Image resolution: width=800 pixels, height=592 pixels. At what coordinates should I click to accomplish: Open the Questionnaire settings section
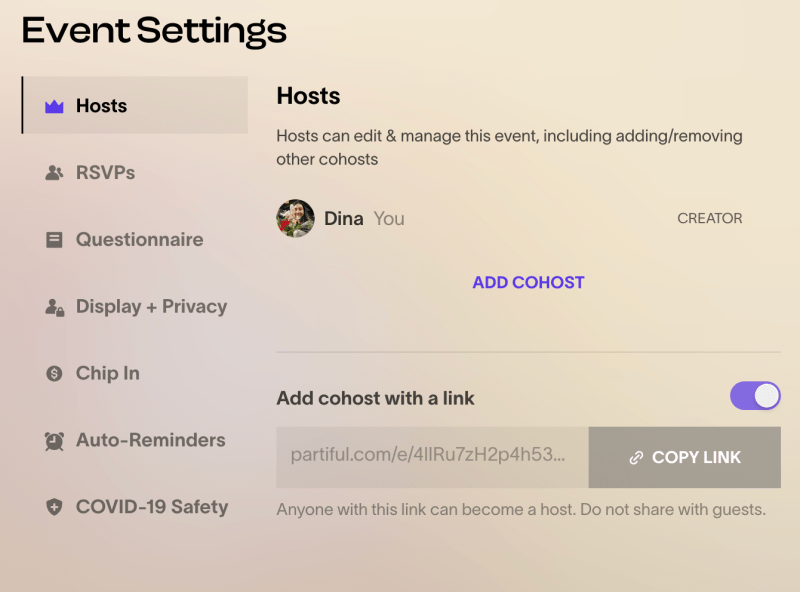(135, 239)
